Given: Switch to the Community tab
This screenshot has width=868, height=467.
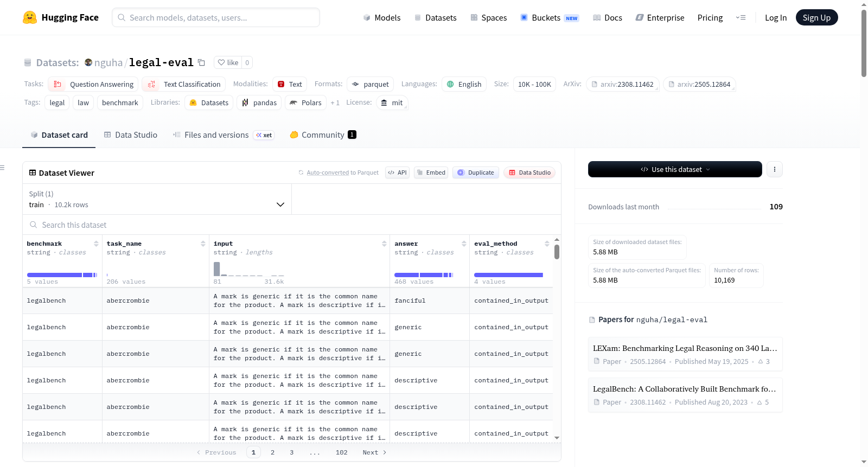Looking at the screenshot, I should click(x=323, y=135).
